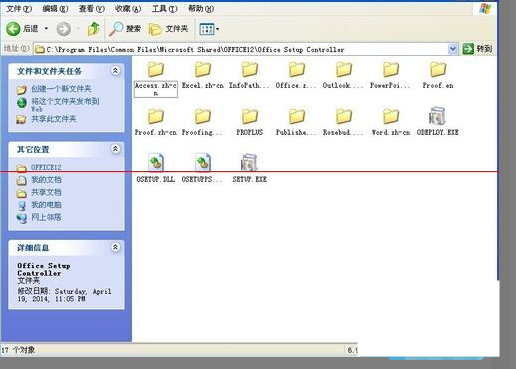Open the 收藏(A) menu
This screenshot has width=516, height=369.
pos(128,9)
